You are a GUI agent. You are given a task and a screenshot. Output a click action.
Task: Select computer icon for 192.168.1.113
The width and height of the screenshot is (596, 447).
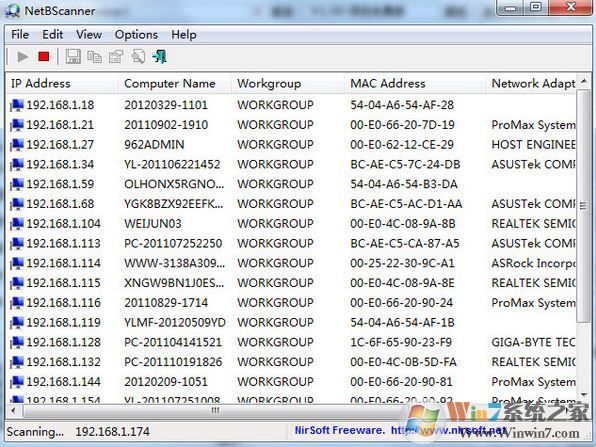pos(17,243)
